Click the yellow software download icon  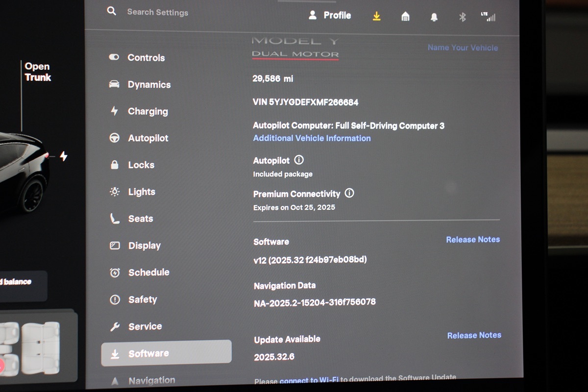coord(376,16)
